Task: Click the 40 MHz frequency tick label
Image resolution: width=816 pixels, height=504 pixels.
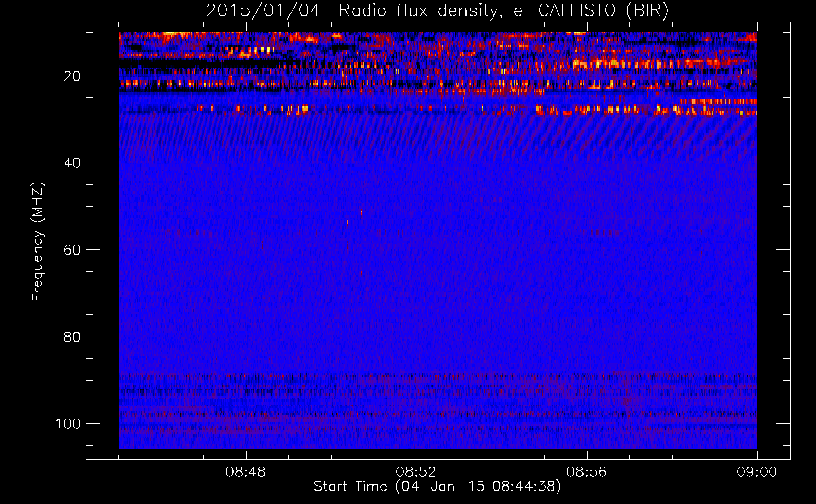Action: click(x=72, y=163)
